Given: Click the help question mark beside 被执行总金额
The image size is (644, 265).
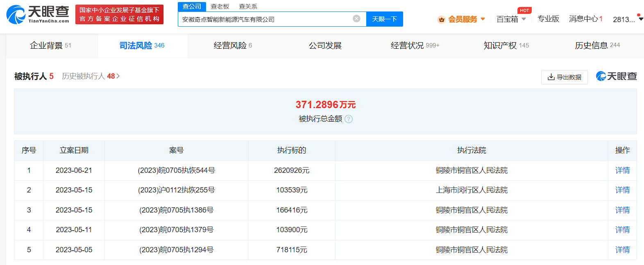Looking at the screenshot, I should coord(349,119).
